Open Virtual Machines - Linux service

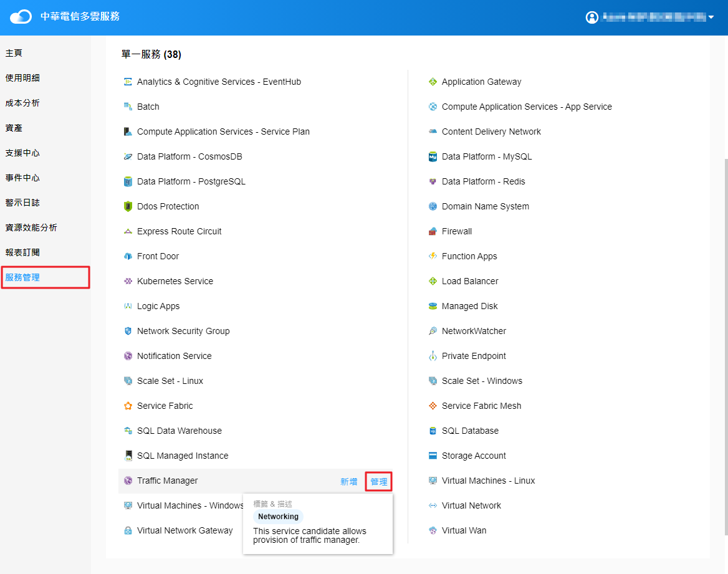pos(489,481)
